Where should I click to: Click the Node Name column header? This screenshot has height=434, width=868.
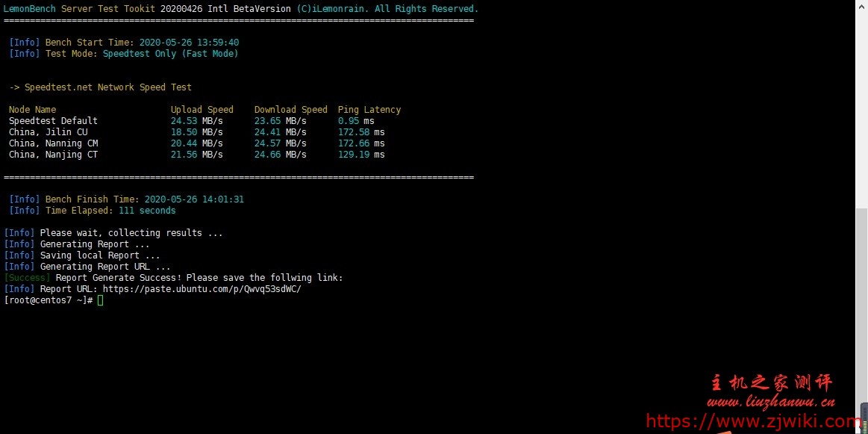point(32,110)
